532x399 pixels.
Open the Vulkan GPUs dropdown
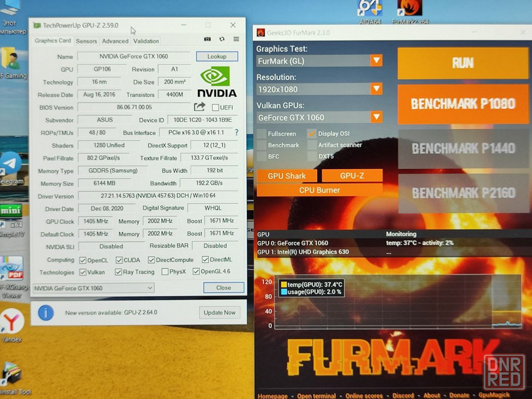point(319,118)
